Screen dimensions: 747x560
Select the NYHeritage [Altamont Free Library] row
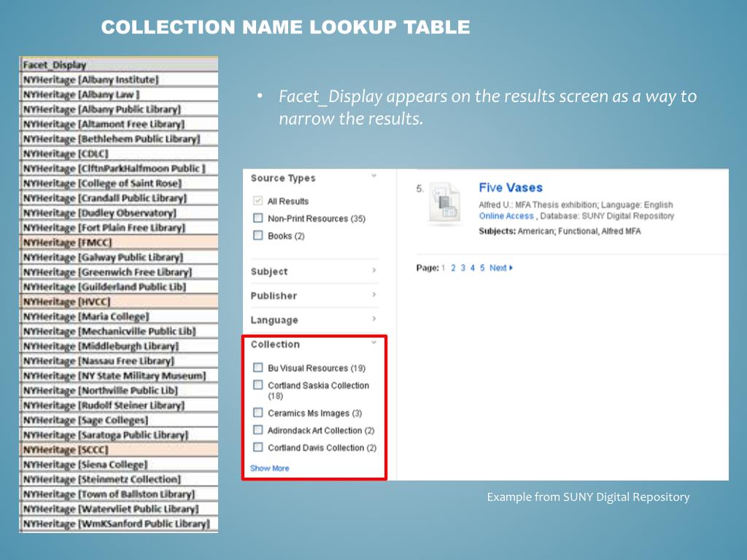[x=119, y=124]
